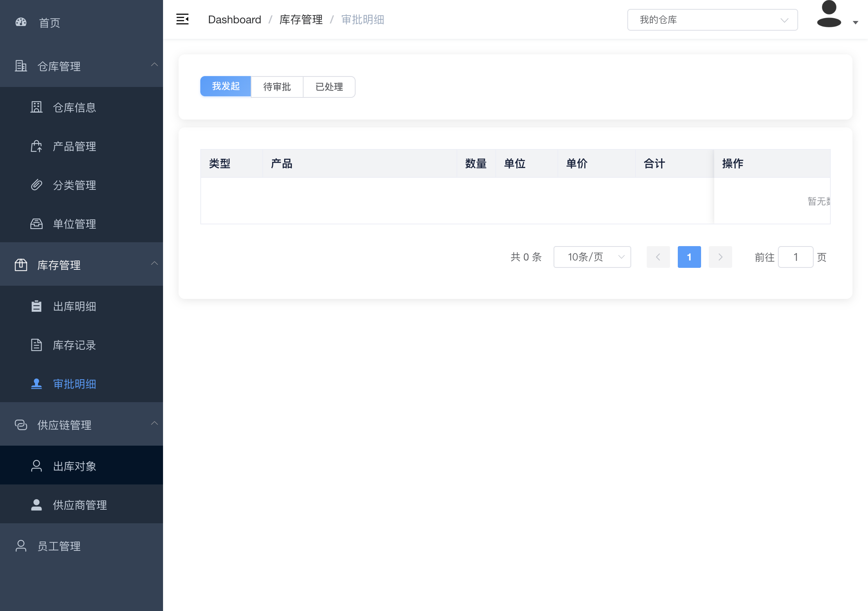This screenshot has height=611, width=868.
Task: Click the clipboard icon for 出库明细
Action: click(x=36, y=306)
